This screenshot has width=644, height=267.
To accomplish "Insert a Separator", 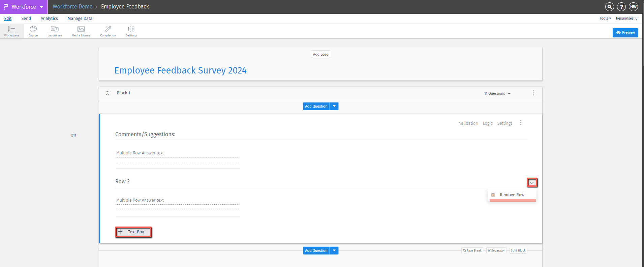I will (x=496, y=250).
